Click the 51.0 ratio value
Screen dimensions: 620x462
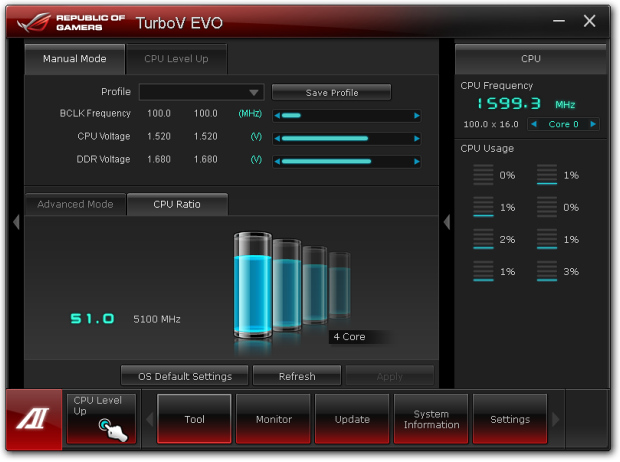coord(93,318)
